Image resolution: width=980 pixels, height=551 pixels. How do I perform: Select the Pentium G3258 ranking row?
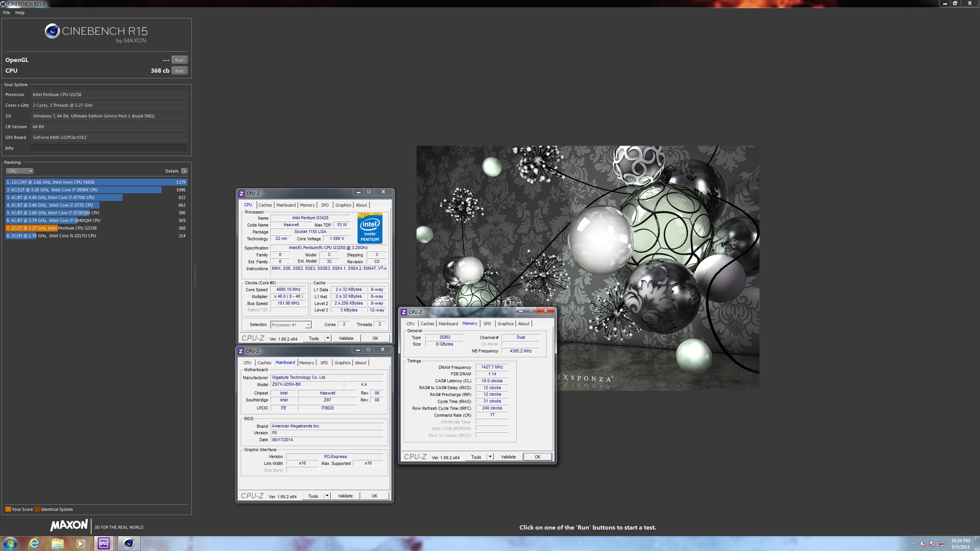96,228
